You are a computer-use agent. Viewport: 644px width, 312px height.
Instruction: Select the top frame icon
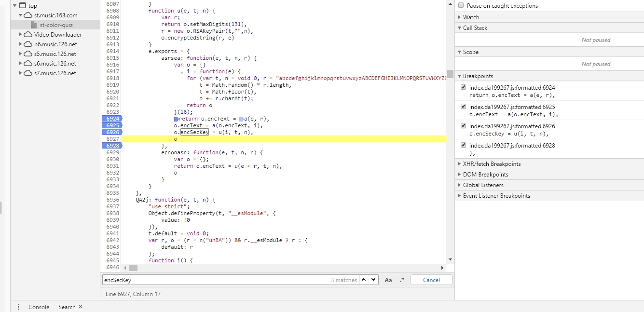[23, 6]
